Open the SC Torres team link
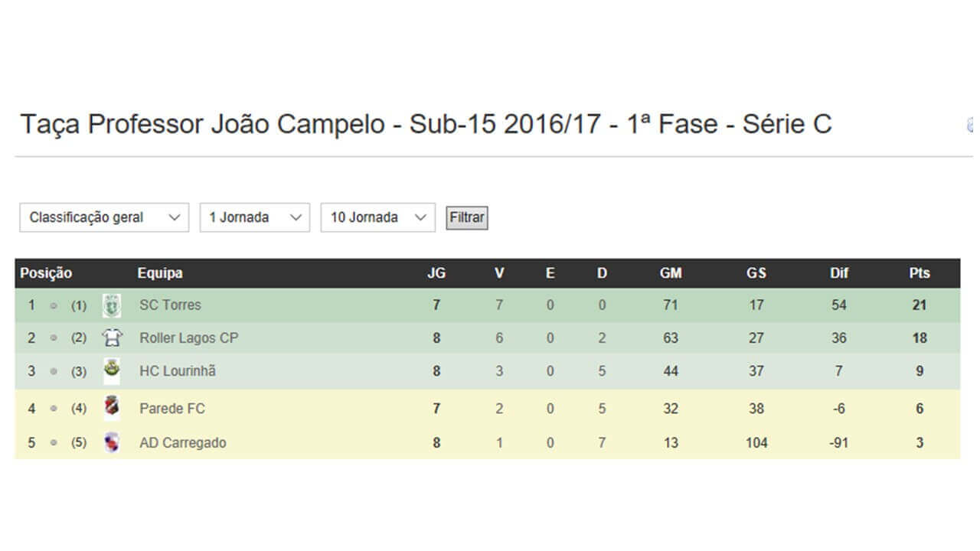The width and height of the screenshot is (980, 551). click(170, 305)
